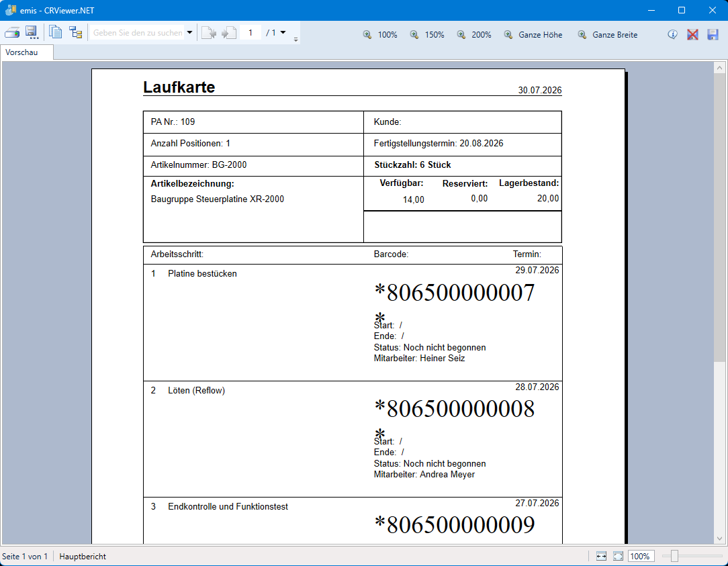Open the blue info icon
Viewport: 728px width, 566px height.
(x=672, y=34)
